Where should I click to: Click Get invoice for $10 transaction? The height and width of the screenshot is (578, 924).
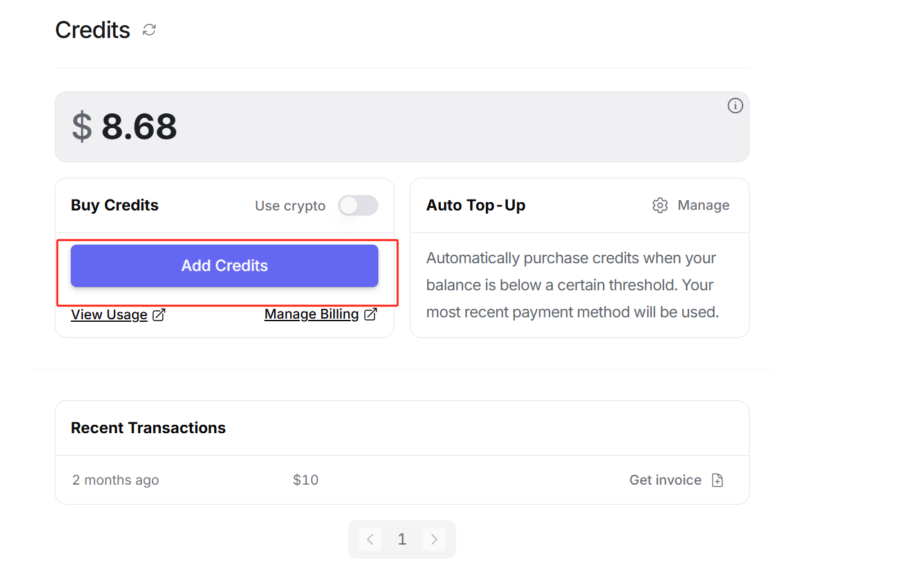665,480
